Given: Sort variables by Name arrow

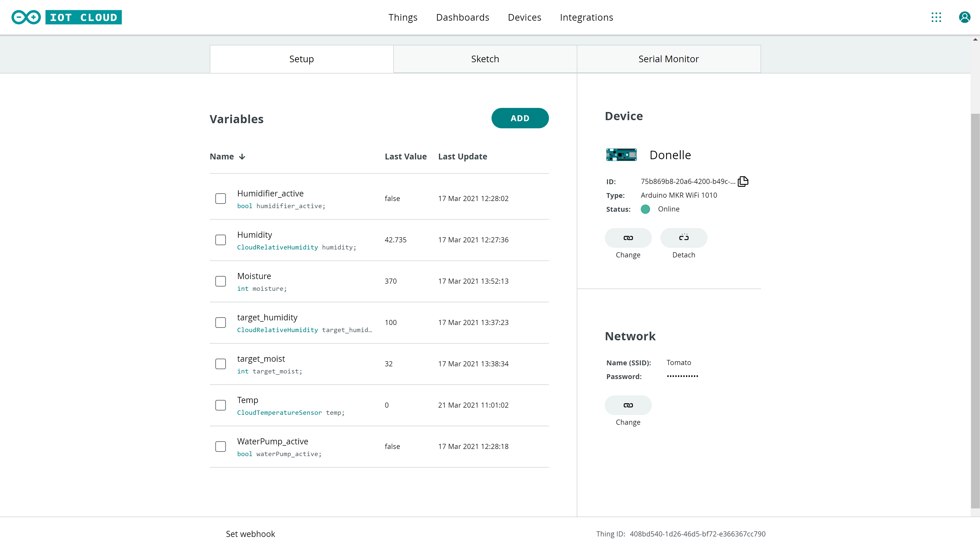Looking at the screenshot, I should (x=242, y=157).
